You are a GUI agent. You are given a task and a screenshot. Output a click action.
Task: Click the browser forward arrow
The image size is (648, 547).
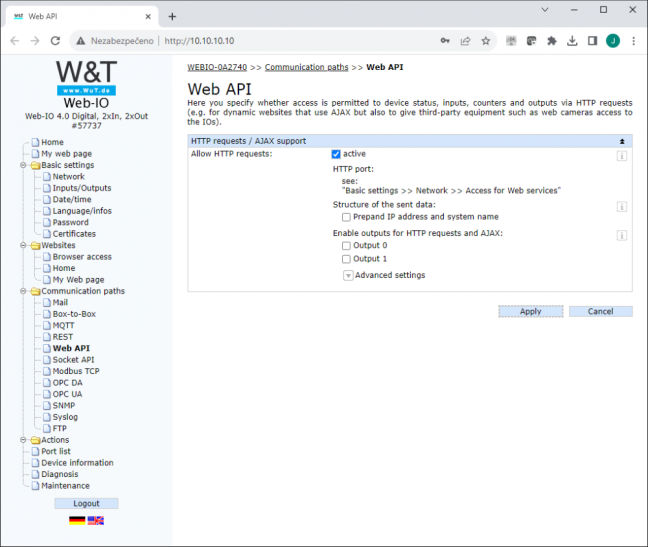35,41
